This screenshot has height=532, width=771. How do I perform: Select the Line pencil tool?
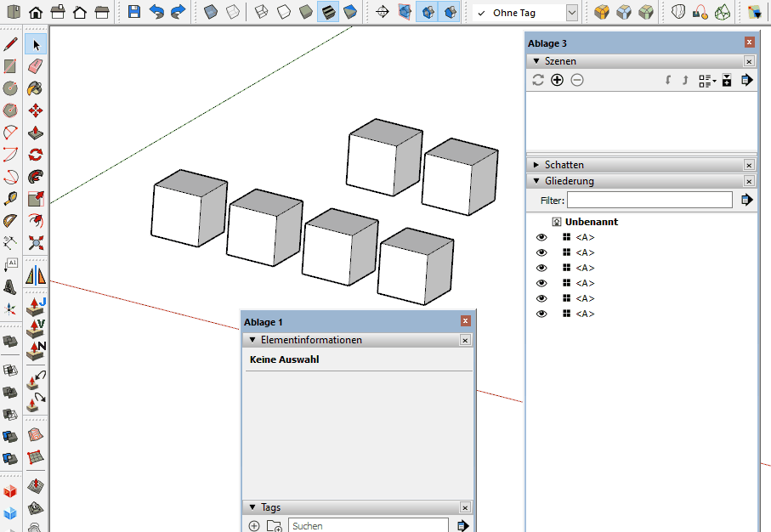(11, 44)
